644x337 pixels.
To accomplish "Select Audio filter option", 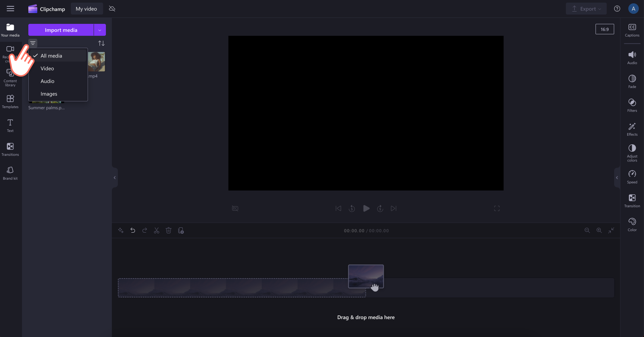I will (x=58, y=81).
